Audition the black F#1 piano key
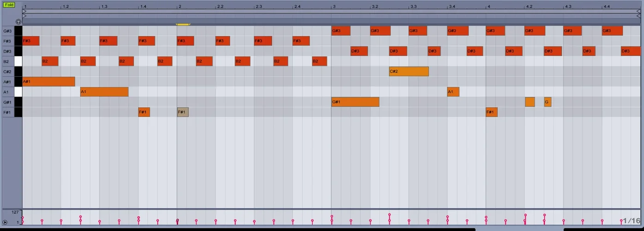644x231 pixels. 18,112
